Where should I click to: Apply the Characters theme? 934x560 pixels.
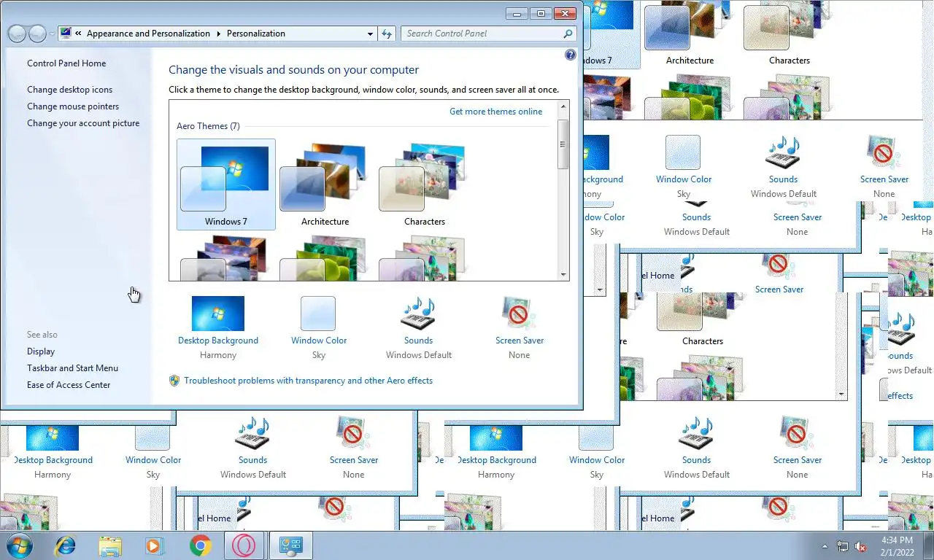click(425, 184)
